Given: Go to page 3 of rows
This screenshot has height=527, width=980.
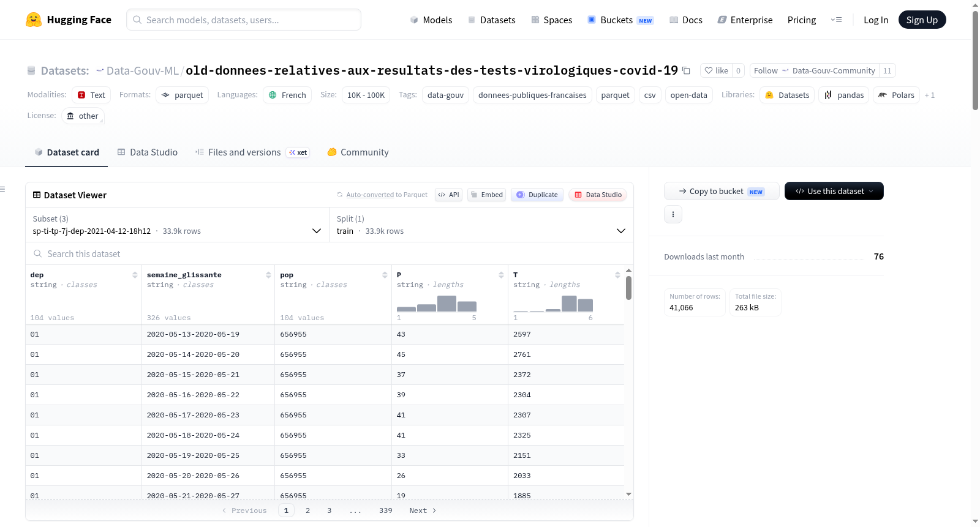Looking at the screenshot, I should tap(329, 510).
